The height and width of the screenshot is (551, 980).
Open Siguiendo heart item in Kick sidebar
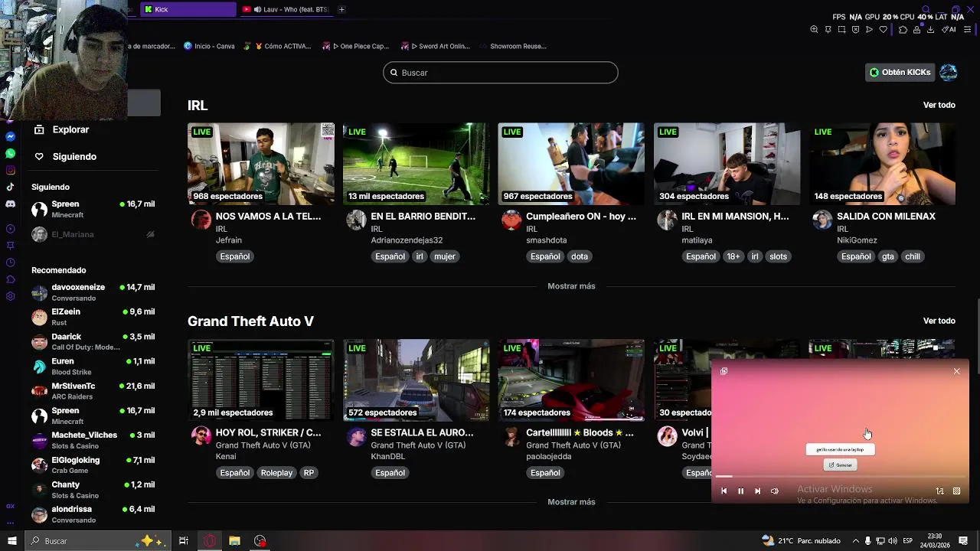[x=66, y=157]
